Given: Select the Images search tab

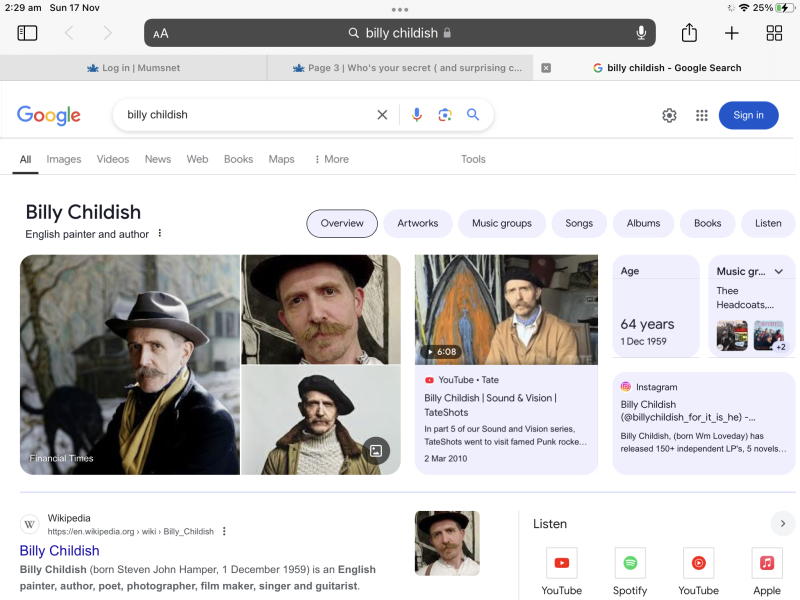Looking at the screenshot, I should (x=64, y=159).
